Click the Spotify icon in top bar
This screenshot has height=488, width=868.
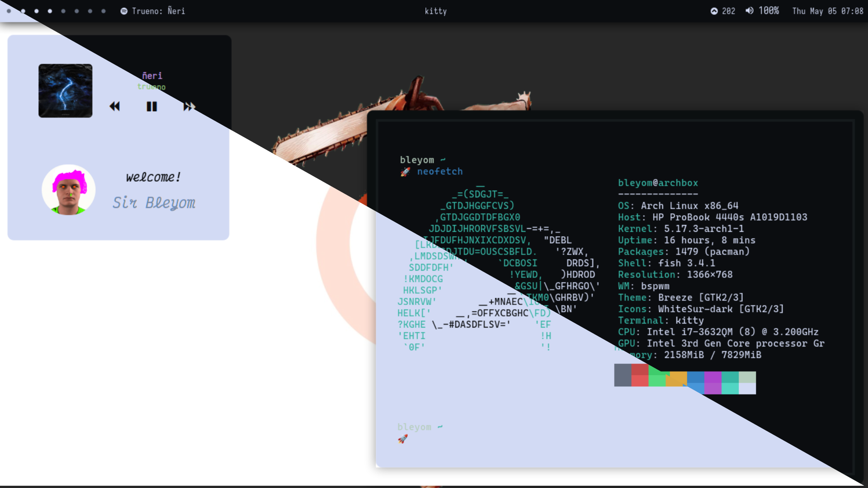pos(124,11)
